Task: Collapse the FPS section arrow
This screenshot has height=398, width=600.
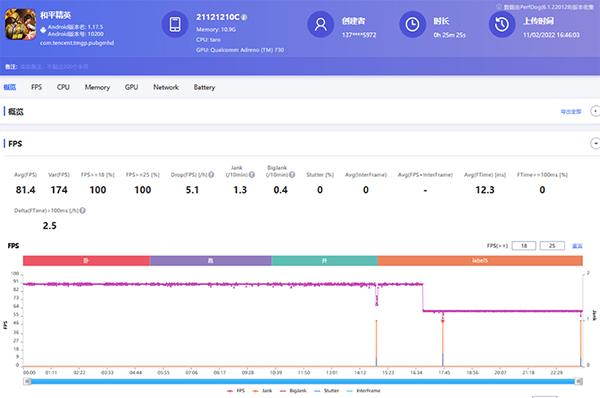Action: [595, 144]
